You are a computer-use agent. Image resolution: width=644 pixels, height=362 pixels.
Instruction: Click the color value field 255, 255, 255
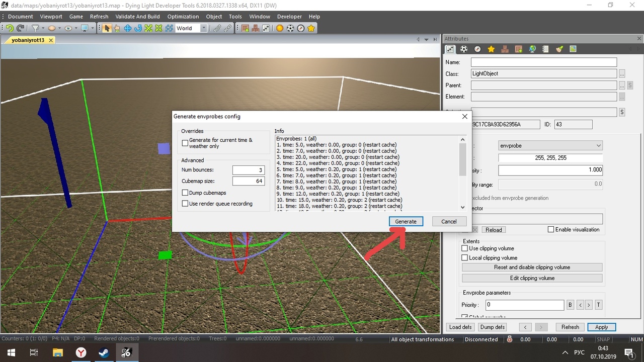tap(550, 158)
